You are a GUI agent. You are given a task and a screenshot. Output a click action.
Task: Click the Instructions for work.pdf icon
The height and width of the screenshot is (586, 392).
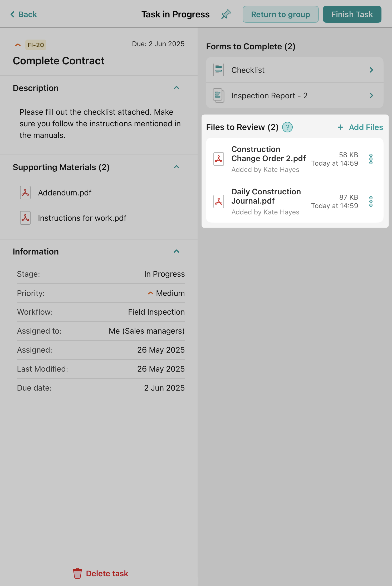pyautogui.click(x=25, y=218)
